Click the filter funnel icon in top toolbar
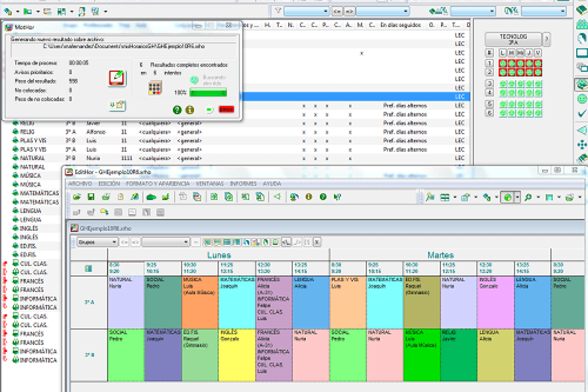The image size is (588, 392). 278,11
